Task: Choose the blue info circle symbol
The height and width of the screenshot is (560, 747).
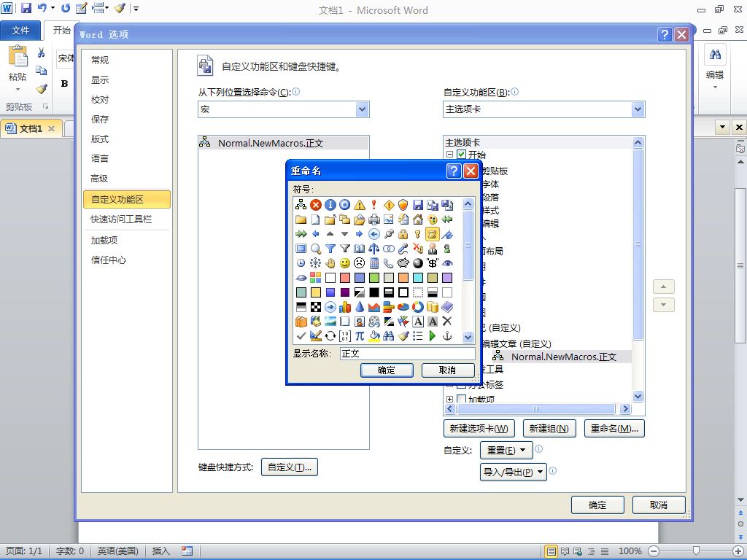Action: tap(330, 205)
